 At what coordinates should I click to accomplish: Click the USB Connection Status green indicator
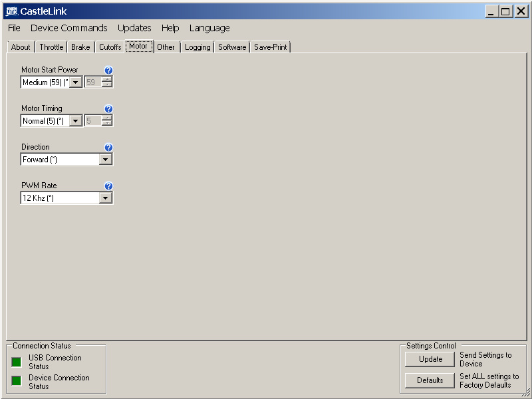17,362
